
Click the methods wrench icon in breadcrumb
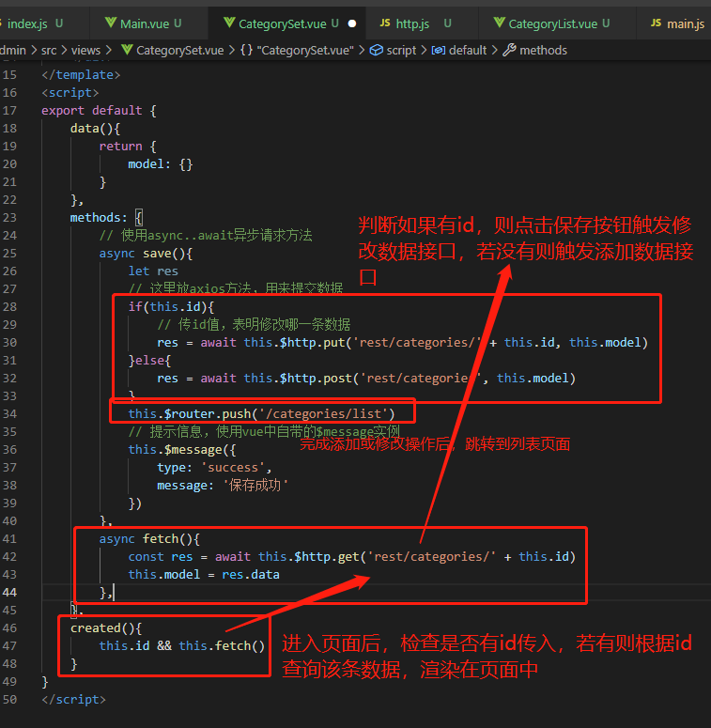[509, 50]
